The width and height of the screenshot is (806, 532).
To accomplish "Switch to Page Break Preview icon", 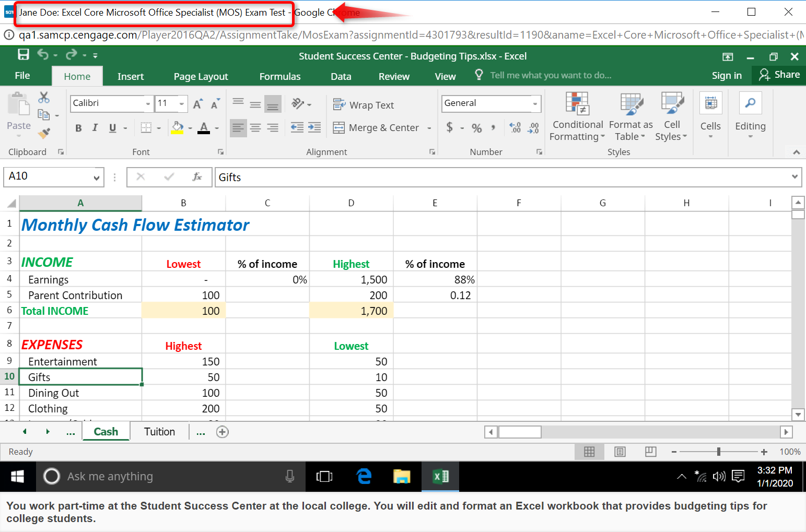I will click(x=651, y=452).
